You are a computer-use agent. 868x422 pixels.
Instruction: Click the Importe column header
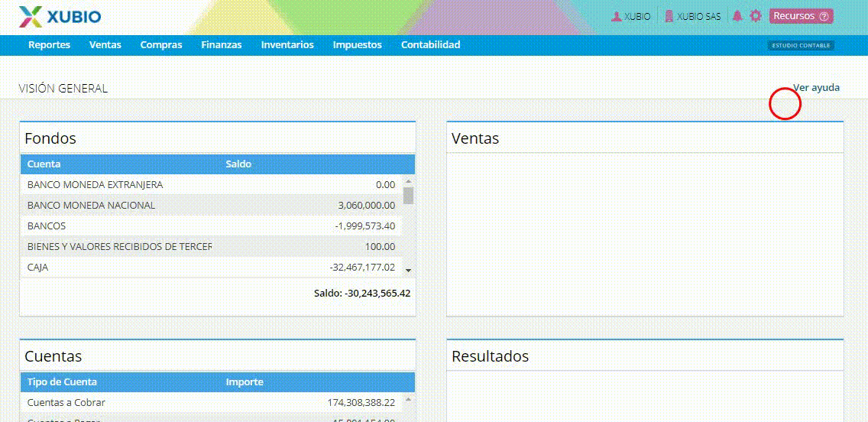(245, 381)
